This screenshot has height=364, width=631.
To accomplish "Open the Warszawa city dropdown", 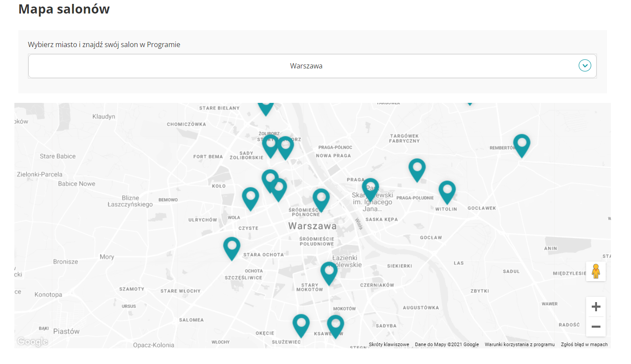I will pyautogui.click(x=312, y=66).
